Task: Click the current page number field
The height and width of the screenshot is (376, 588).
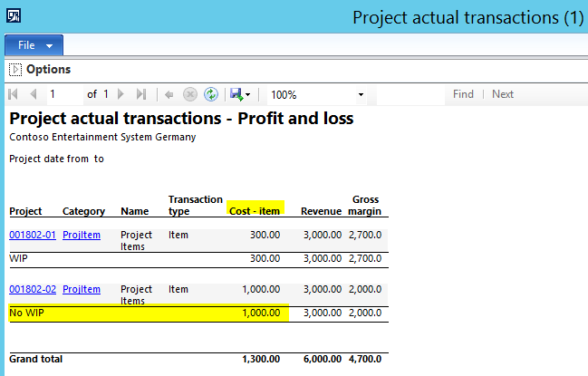Action: (63, 94)
